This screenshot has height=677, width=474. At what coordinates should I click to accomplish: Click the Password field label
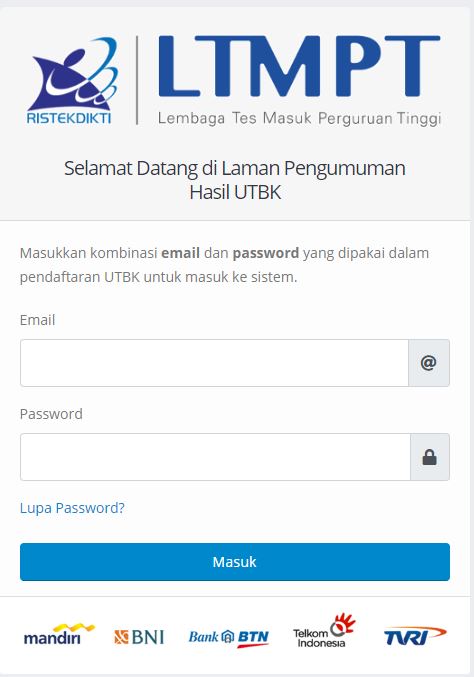pyautogui.click(x=51, y=414)
